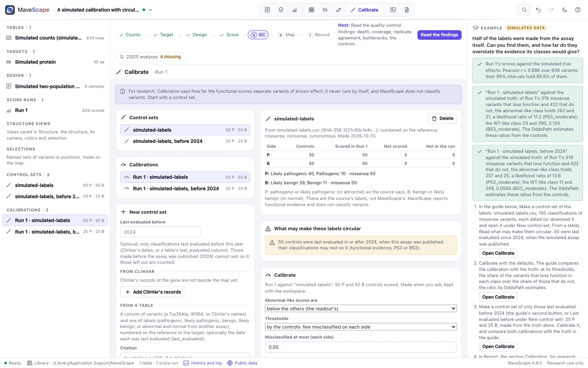The image size is (588, 368).
Task: Open the image figures view icon
Action: (x=393, y=10)
